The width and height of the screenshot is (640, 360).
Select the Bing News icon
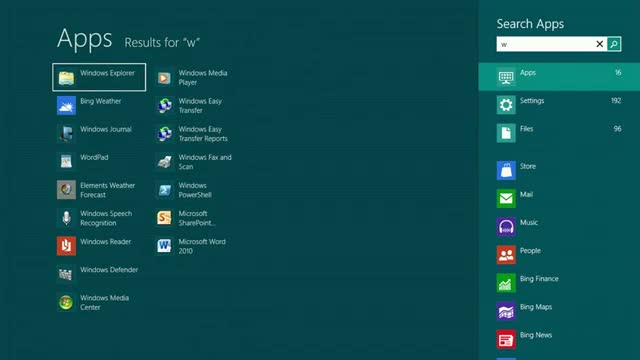506,340
